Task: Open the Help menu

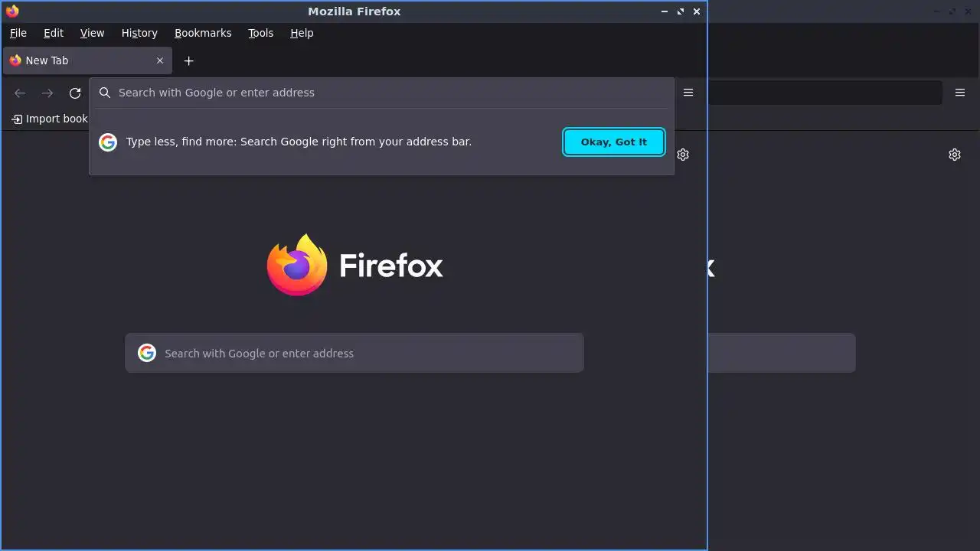Action: click(x=302, y=33)
